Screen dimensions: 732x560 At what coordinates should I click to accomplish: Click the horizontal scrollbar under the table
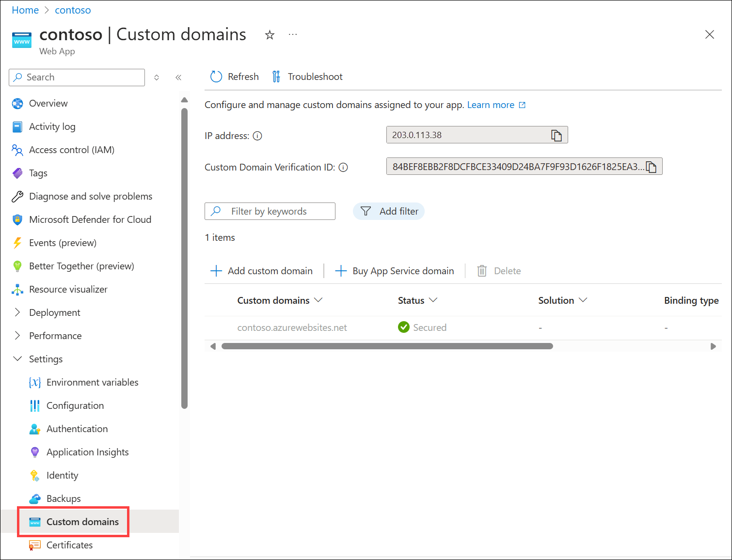point(387,346)
